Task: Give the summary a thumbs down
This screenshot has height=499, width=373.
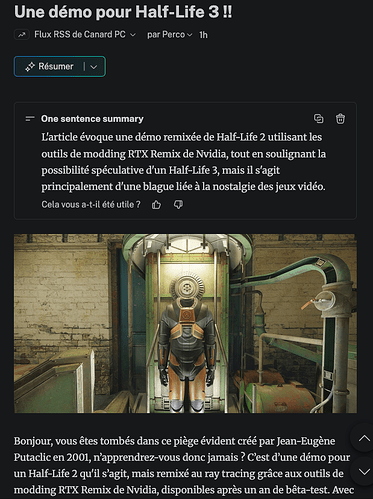Action: pos(178,205)
